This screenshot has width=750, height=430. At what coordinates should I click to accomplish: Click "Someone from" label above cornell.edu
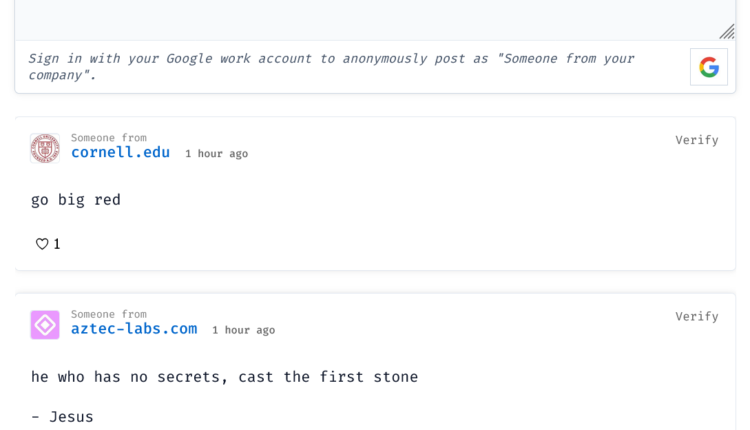coord(109,138)
